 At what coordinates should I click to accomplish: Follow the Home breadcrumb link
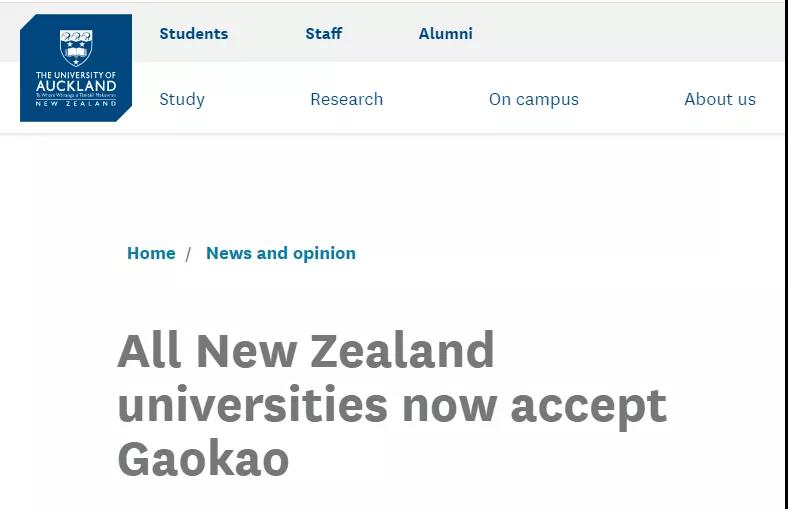151,253
